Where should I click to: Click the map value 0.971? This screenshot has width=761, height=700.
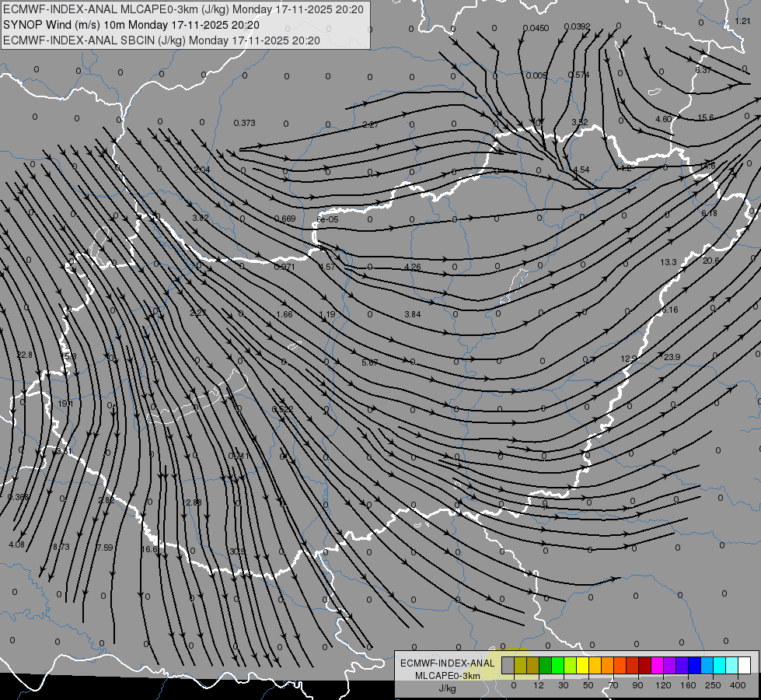(285, 267)
